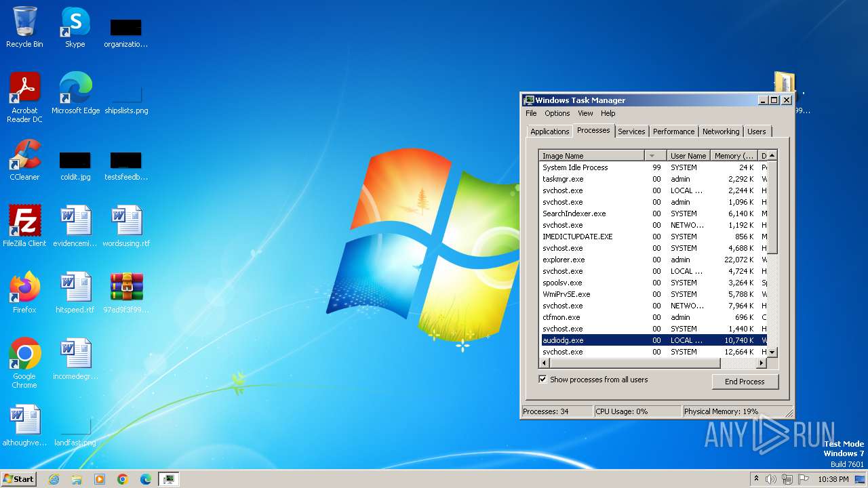Open the Options menu in Task Manager

pyautogui.click(x=557, y=113)
